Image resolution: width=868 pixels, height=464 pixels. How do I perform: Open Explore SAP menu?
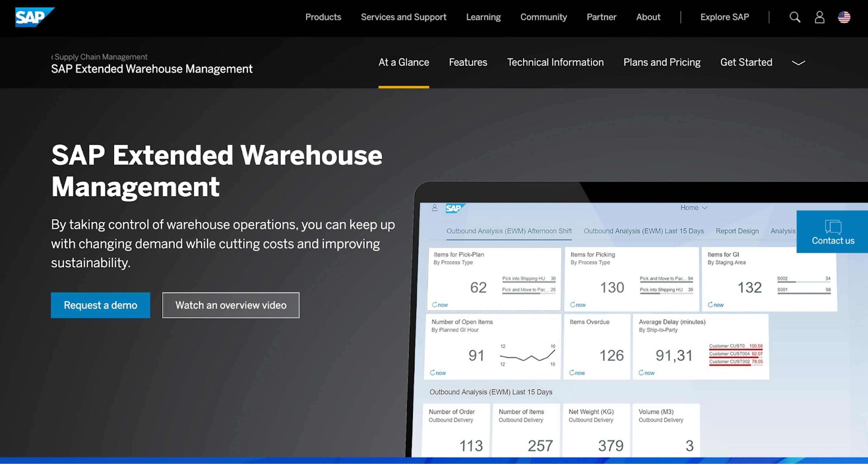pyautogui.click(x=724, y=17)
